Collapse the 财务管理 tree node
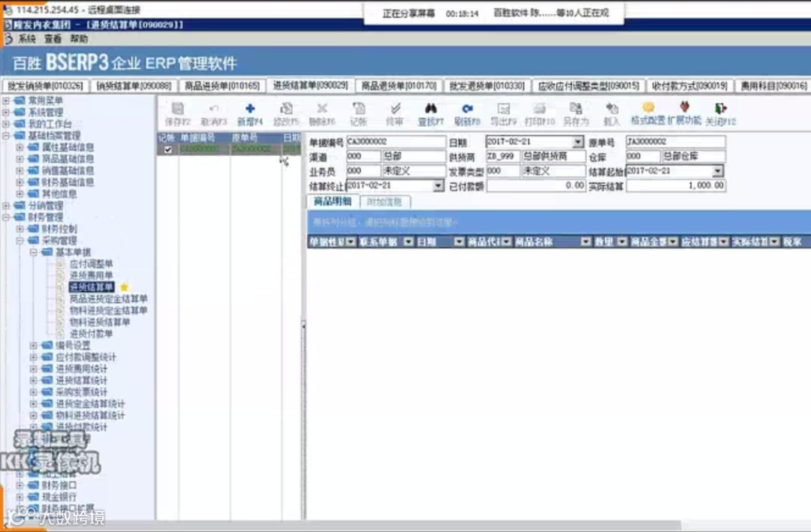811x532 pixels. 6,217
